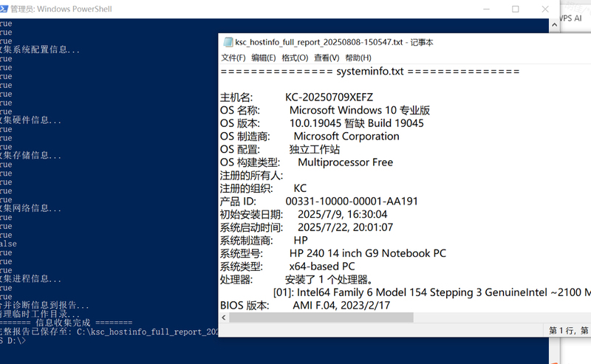Click the 信息收集完成 line in PowerShell
591x364 pixels.
[x=66, y=323]
